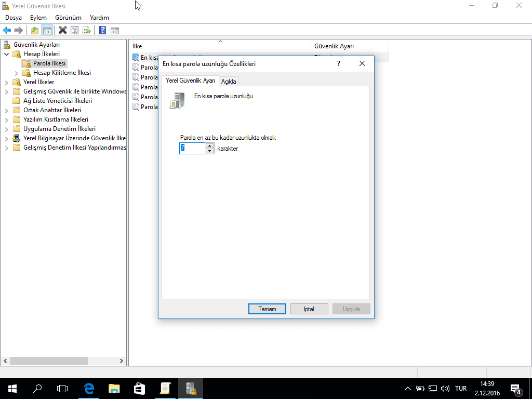Switch to the Açıkla tab
The width and height of the screenshot is (532, 399).
(229, 82)
